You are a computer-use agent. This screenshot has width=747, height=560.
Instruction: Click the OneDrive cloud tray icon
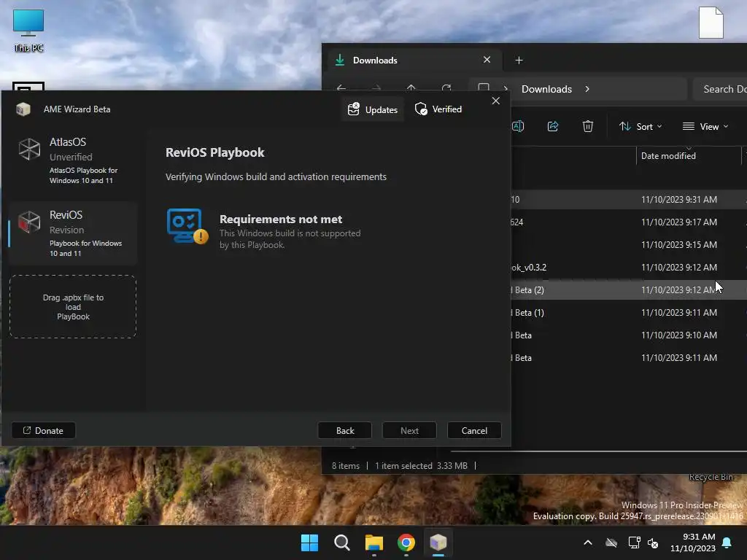611,542
